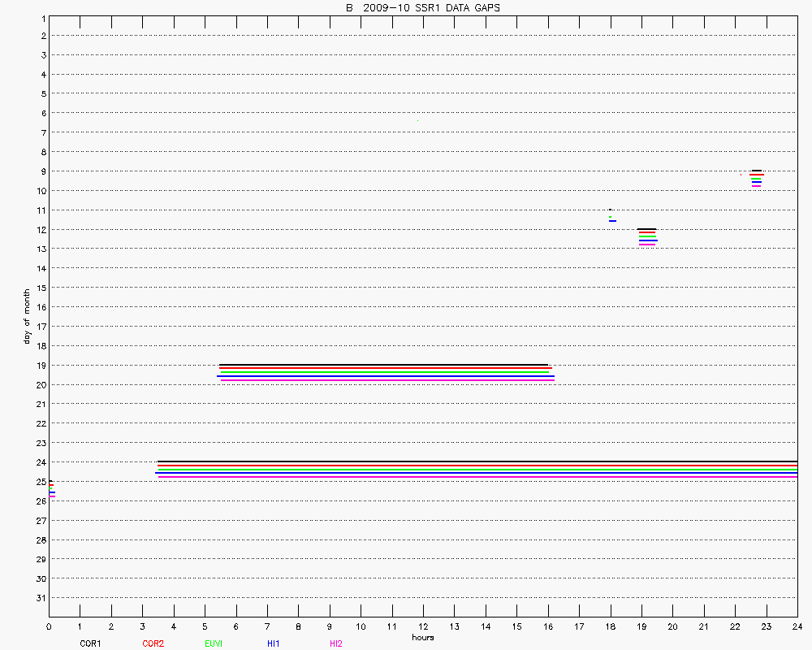Select the blue HI1 legend entry

pyautogui.click(x=273, y=643)
